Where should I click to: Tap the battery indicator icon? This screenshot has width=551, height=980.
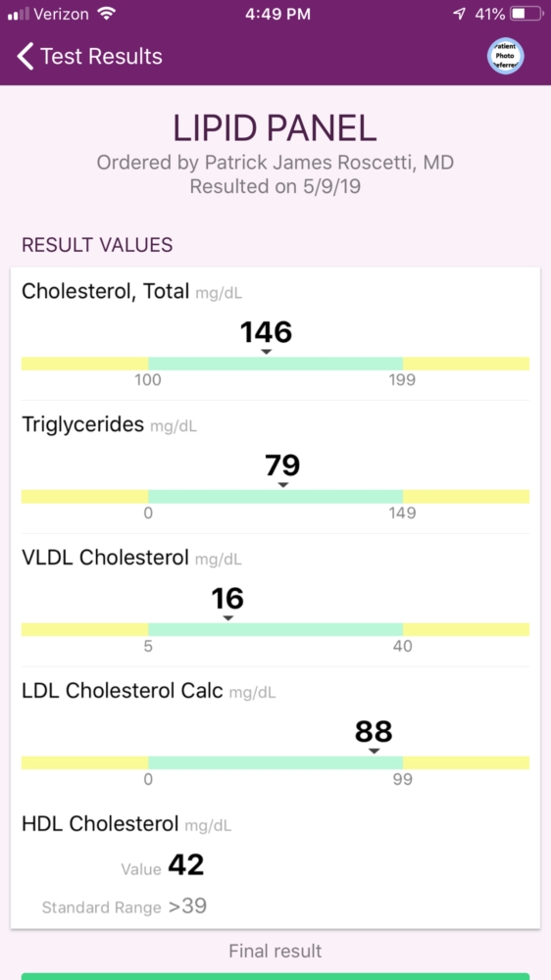pos(526,14)
